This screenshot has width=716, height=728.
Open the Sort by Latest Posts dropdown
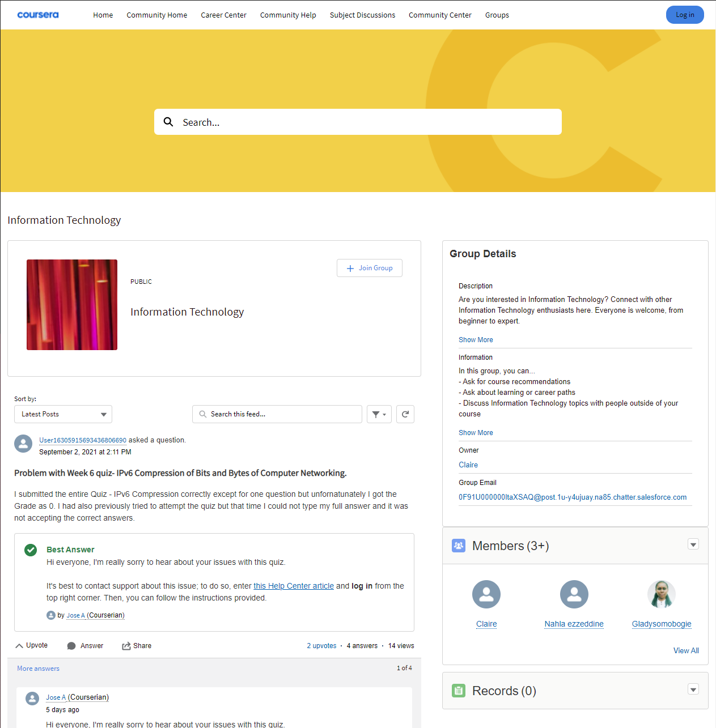(x=63, y=414)
